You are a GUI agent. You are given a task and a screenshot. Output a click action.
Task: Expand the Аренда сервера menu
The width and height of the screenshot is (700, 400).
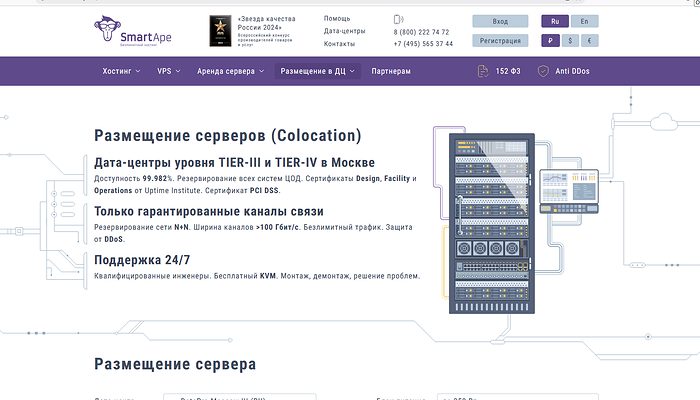pyautogui.click(x=230, y=71)
